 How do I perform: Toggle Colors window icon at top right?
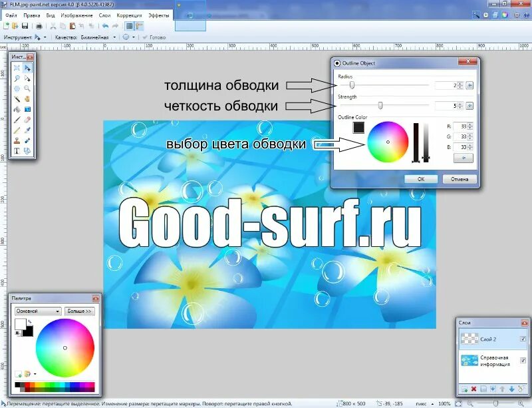(x=505, y=15)
